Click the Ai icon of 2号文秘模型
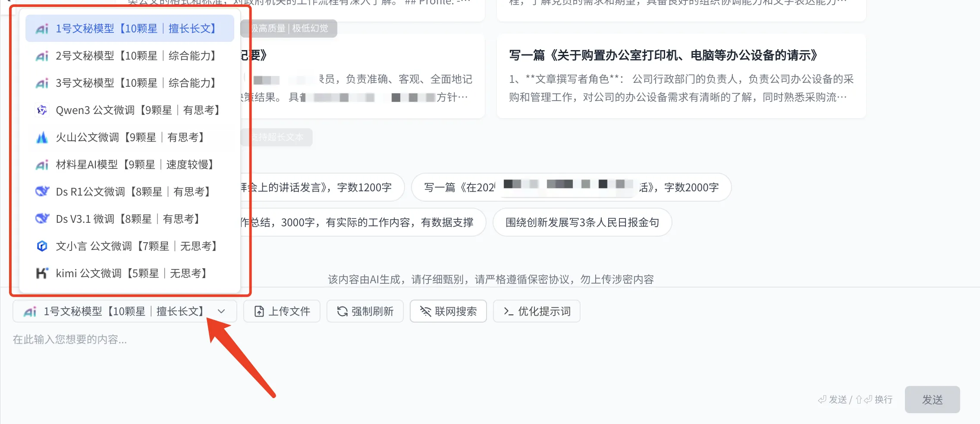 (42, 56)
